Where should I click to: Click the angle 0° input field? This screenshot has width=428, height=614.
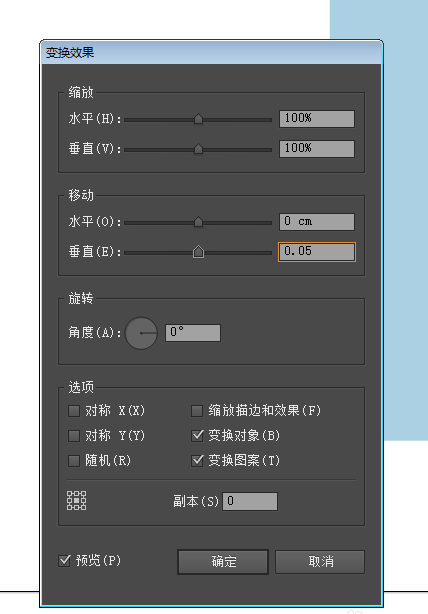193,333
